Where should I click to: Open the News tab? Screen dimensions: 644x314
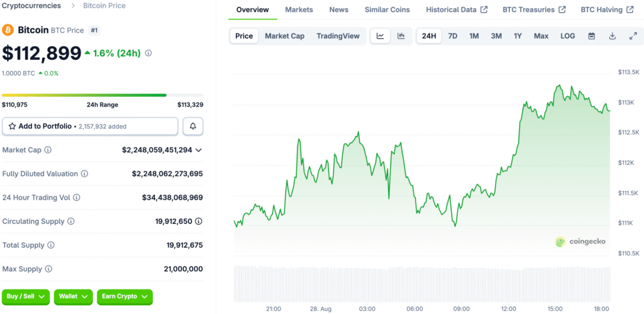pos(339,9)
